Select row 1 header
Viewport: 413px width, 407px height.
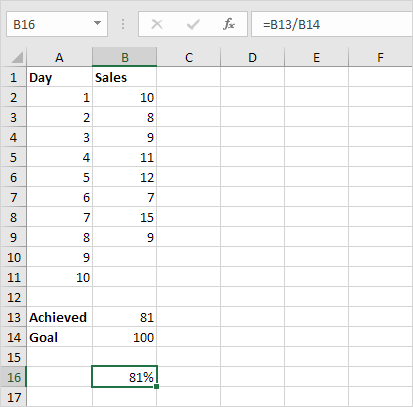[x=13, y=77]
